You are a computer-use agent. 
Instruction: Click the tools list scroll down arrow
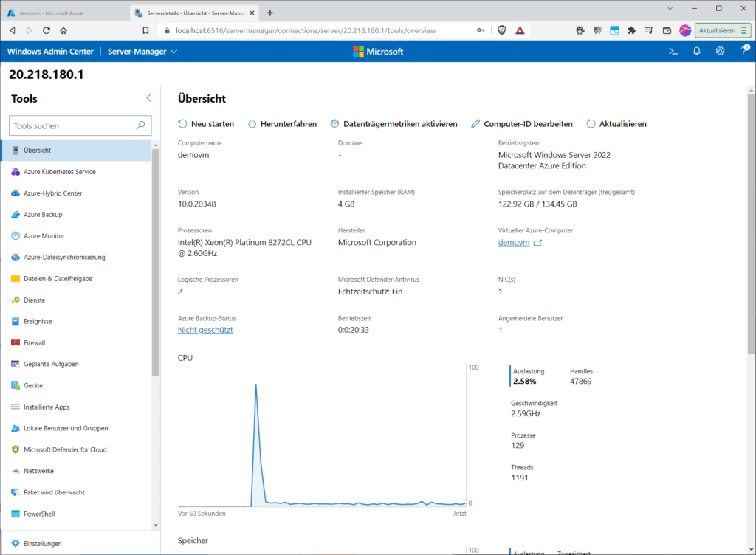click(155, 525)
